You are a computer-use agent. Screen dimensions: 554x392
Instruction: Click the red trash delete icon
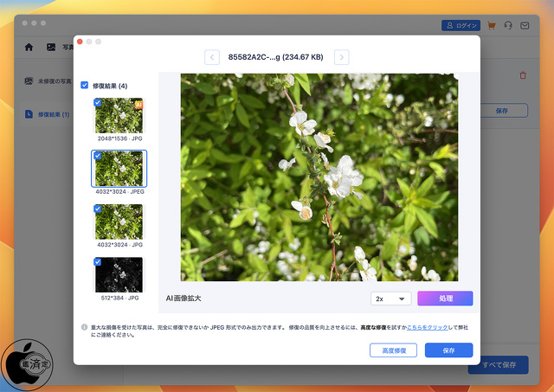tap(523, 75)
